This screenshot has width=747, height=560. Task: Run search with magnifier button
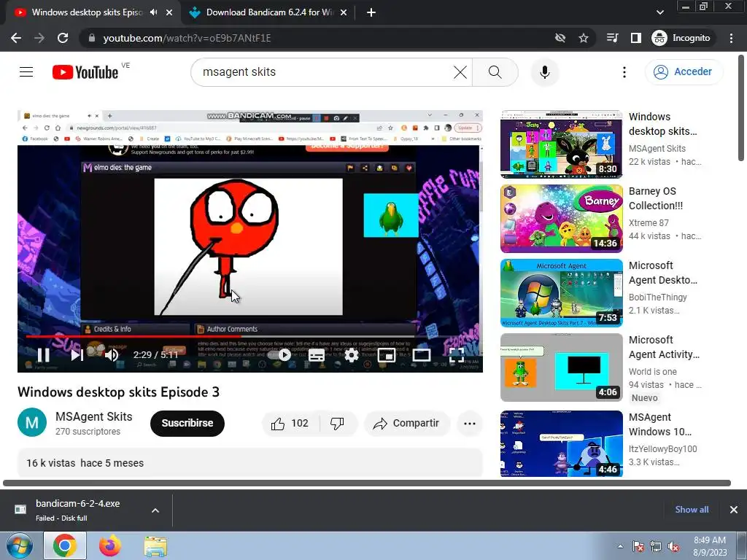(x=495, y=72)
